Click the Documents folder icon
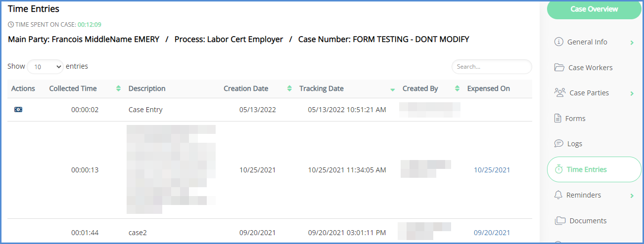644x244 pixels. (x=560, y=221)
